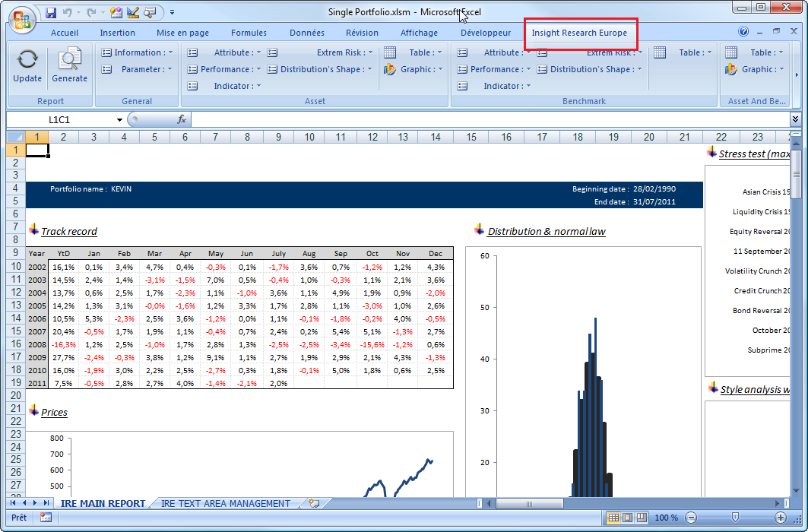The height and width of the screenshot is (532, 808).
Task: Expand the formula bar with the chevron
Action: coord(796,119)
